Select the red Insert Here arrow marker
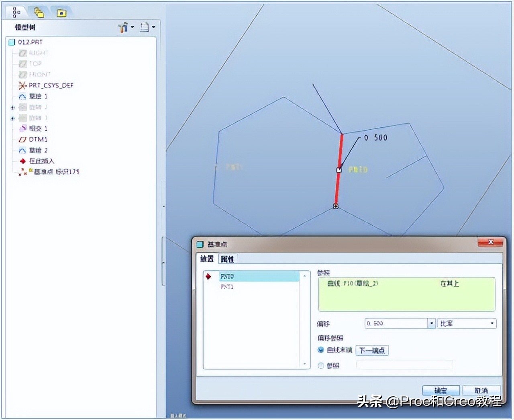 point(22,161)
